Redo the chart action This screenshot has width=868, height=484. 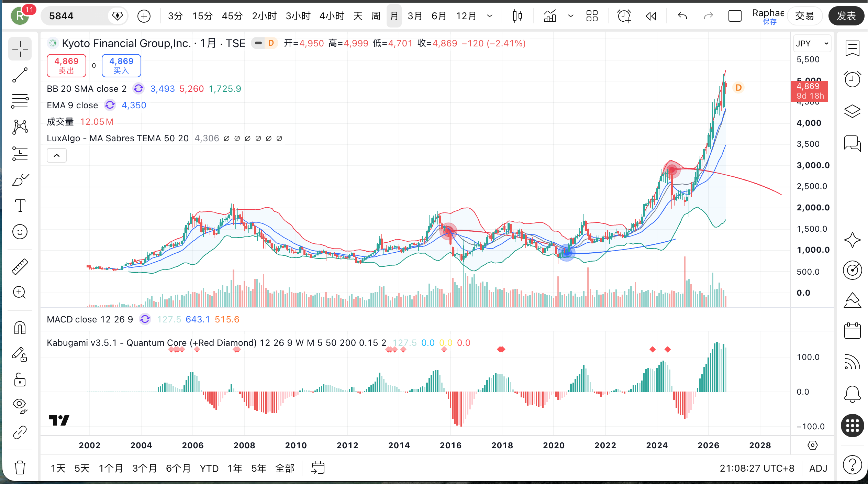coord(709,16)
